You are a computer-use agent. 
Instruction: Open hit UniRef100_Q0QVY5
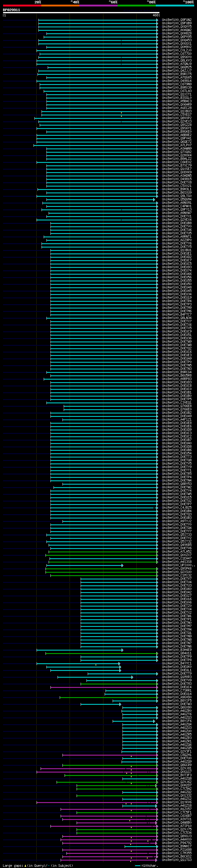click(177, 26)
